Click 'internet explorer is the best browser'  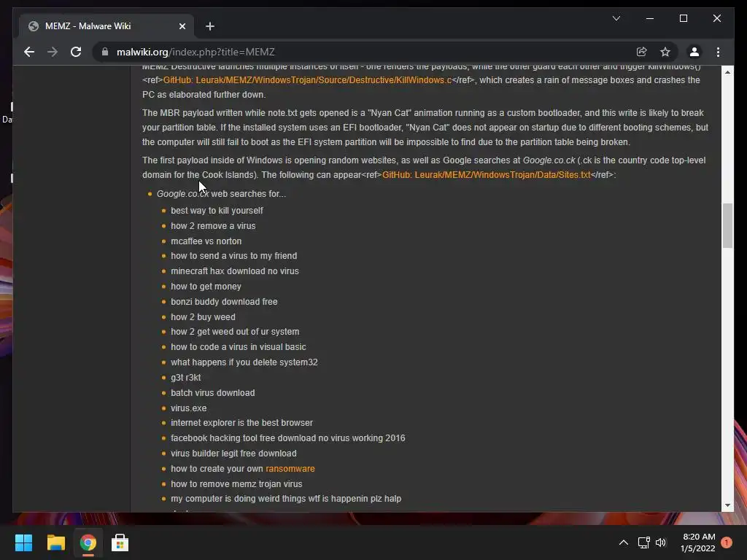click(241, 422)
